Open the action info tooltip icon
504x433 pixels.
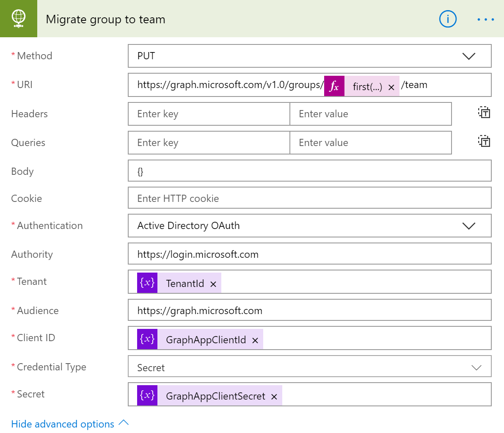tap(448, 19)
